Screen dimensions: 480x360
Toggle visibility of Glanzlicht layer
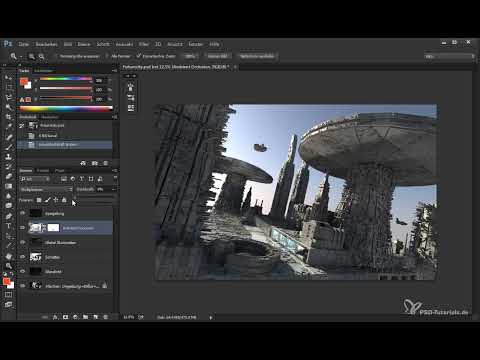click(23, 271)
